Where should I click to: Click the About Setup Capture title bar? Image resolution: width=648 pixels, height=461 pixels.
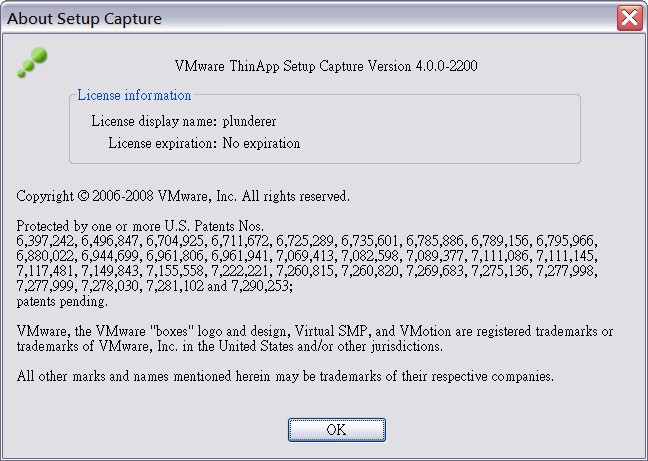point(310,18)
